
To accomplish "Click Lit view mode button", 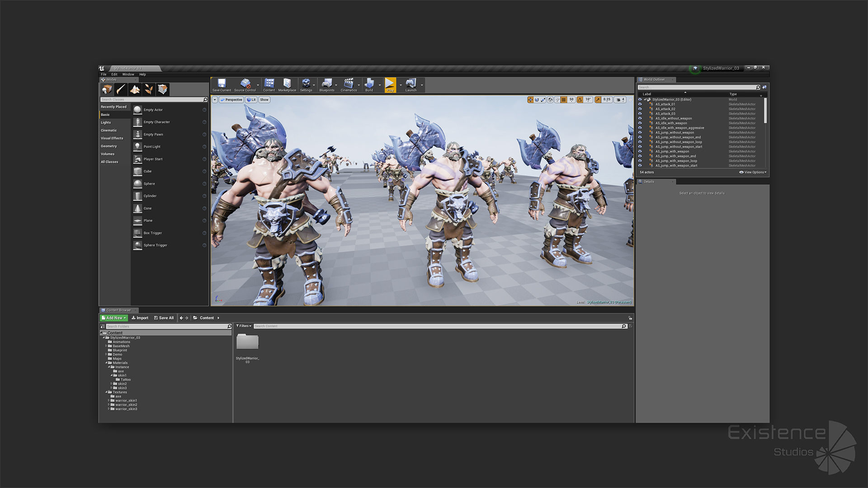I will (x=251, y=100).
